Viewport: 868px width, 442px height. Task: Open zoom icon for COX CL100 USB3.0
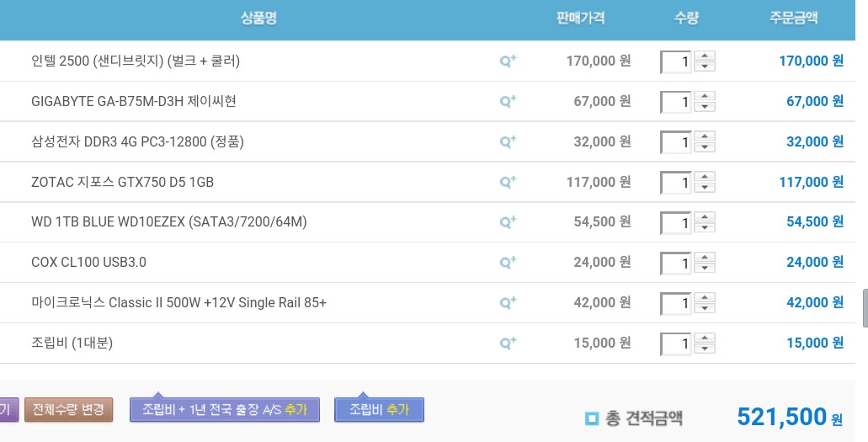coord(508,262)
